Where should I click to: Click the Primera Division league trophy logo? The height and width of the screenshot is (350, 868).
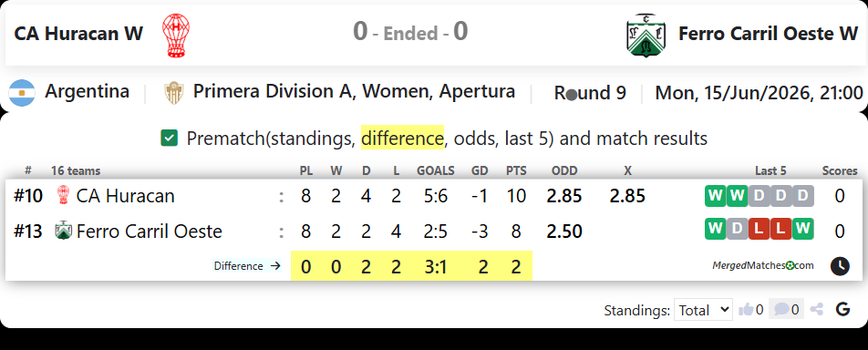point(173,93)
